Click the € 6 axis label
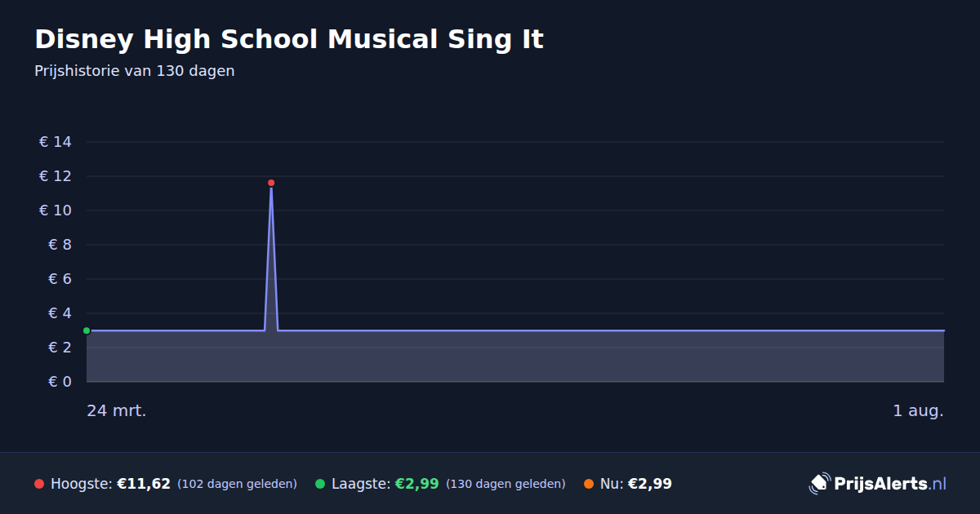This screenshot has height=514, width=980. [x=60, y=279]
